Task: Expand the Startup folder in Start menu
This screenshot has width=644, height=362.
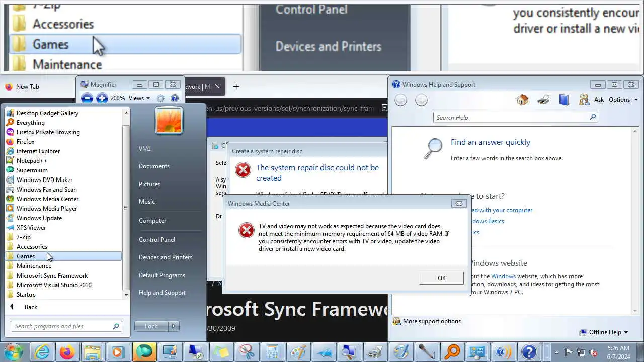Action: click(x=63, y=295)
